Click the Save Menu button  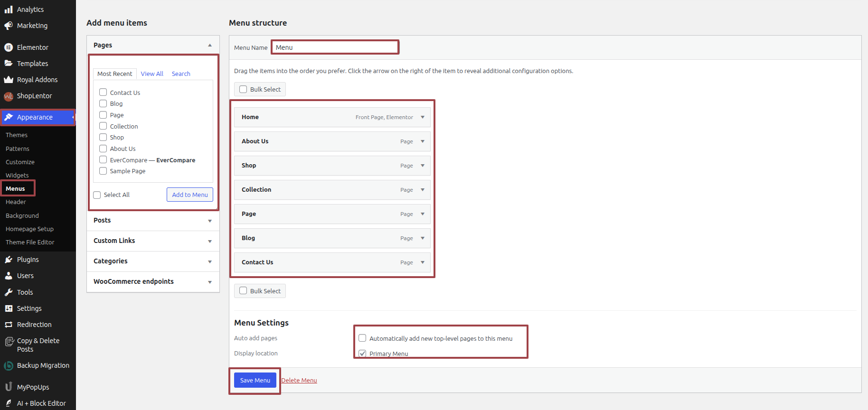pos(255,380)
